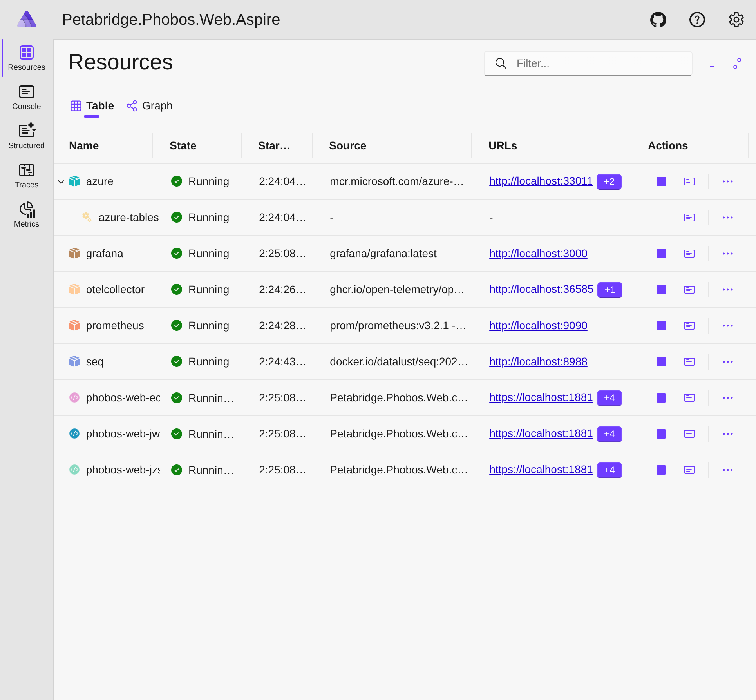
Task: Stop the grafana resource
Action: pyautogui.click(x=661, y=254)
